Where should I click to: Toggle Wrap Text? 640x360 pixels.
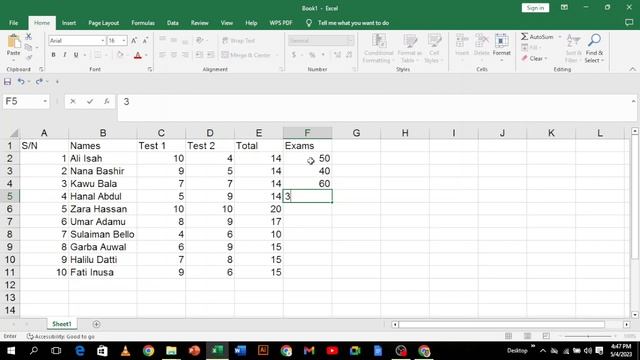239,41
